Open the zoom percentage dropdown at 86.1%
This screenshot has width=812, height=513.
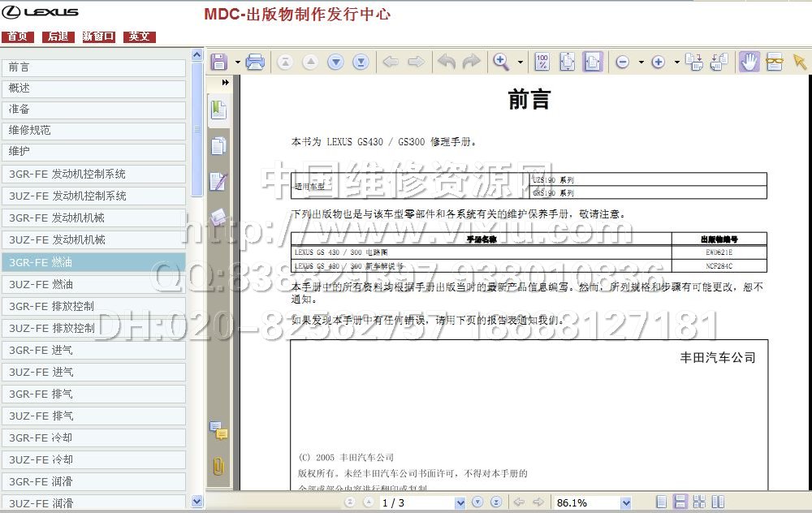(x=625, y=502)
